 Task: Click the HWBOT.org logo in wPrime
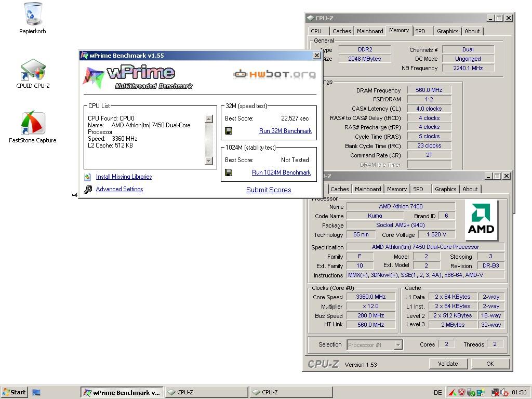(x=274, y=74)
